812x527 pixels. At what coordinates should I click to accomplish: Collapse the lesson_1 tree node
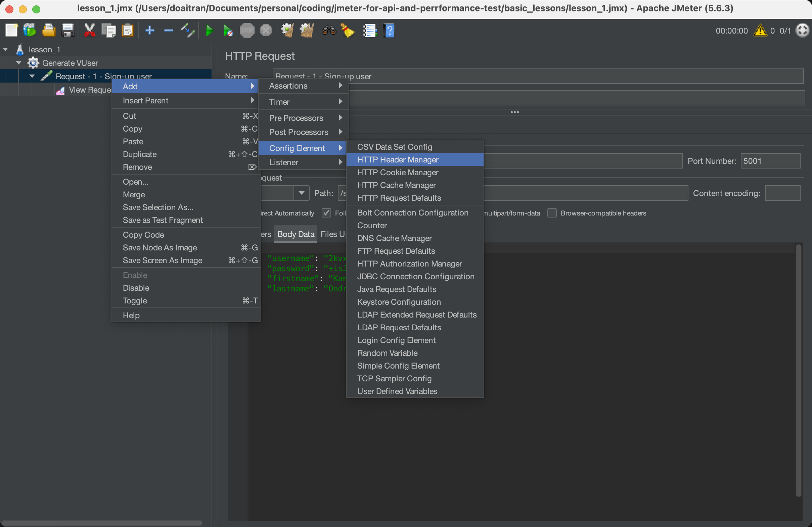tap(5, 49)
